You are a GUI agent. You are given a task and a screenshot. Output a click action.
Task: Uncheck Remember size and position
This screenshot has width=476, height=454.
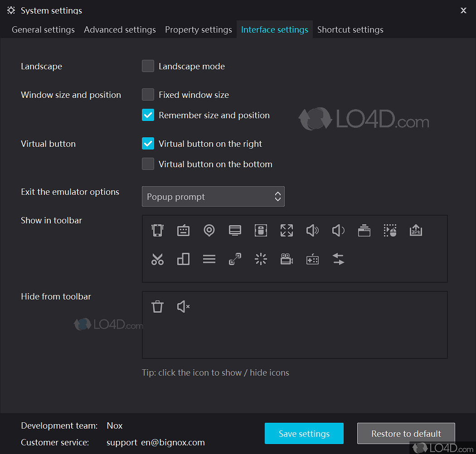[148, 115]
